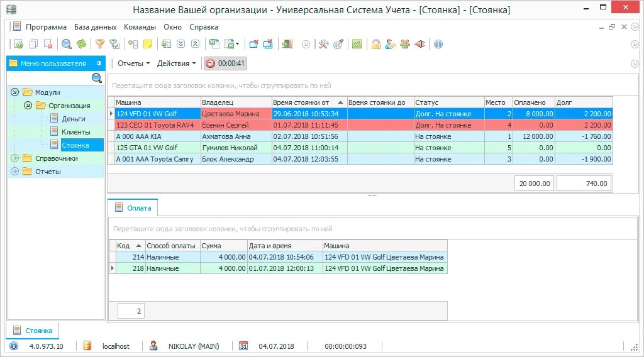Open the Команды menu
Image resolution: width=644 pixels, height=357 pixels.
click(140, 27)
